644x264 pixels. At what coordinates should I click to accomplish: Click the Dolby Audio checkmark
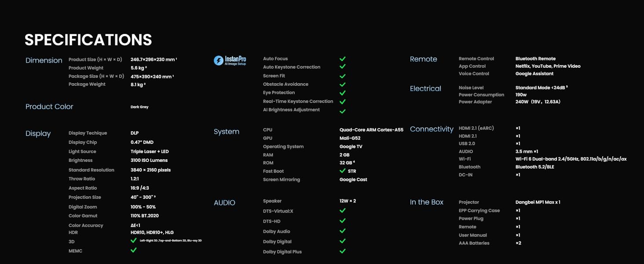pyautogui.click(x=342, y=231)
